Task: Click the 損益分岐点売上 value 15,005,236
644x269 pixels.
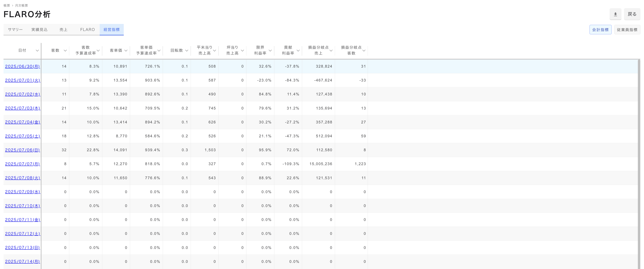Action: coord(321,164)
